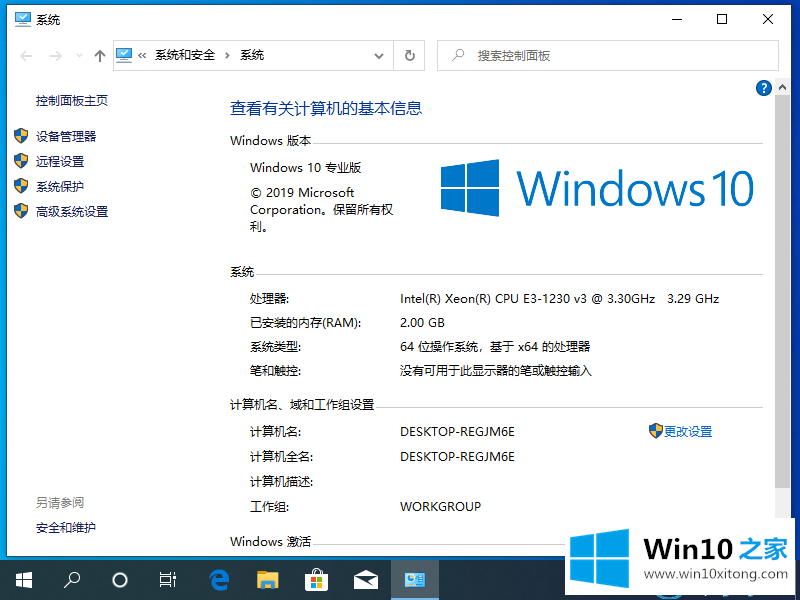Open Security and Maintenance (安全和维护) link
The width and height of the screenshot is (800, 600).
[x=66, y=527]
